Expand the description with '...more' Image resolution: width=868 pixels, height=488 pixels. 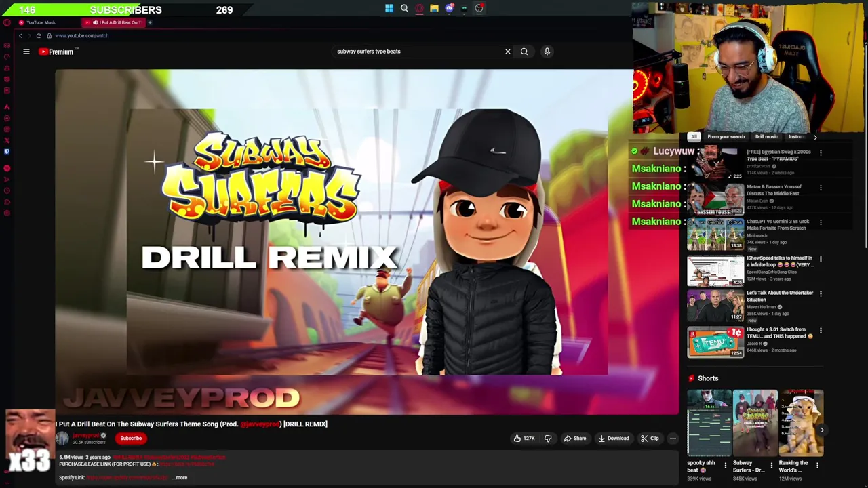pos(180,478)
